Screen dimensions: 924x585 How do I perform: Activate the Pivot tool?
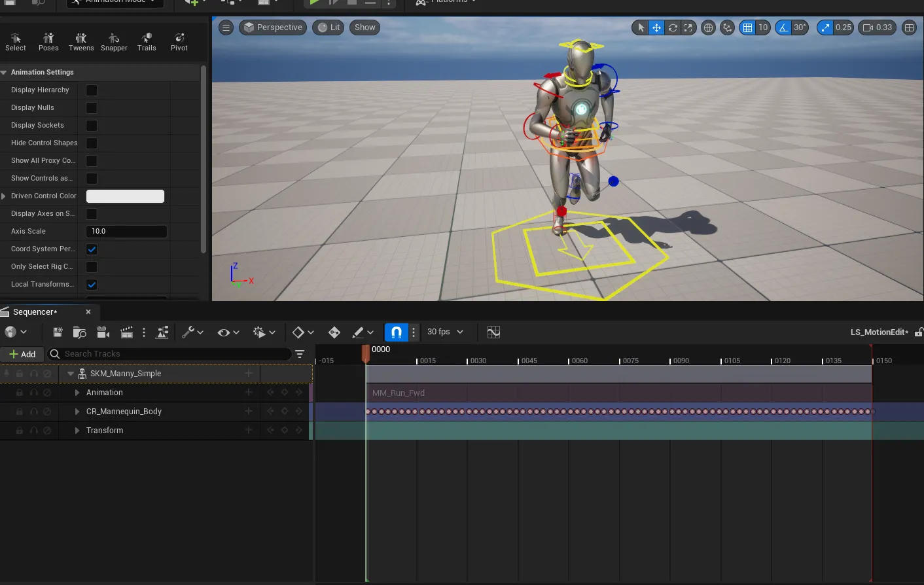[179, 42]
